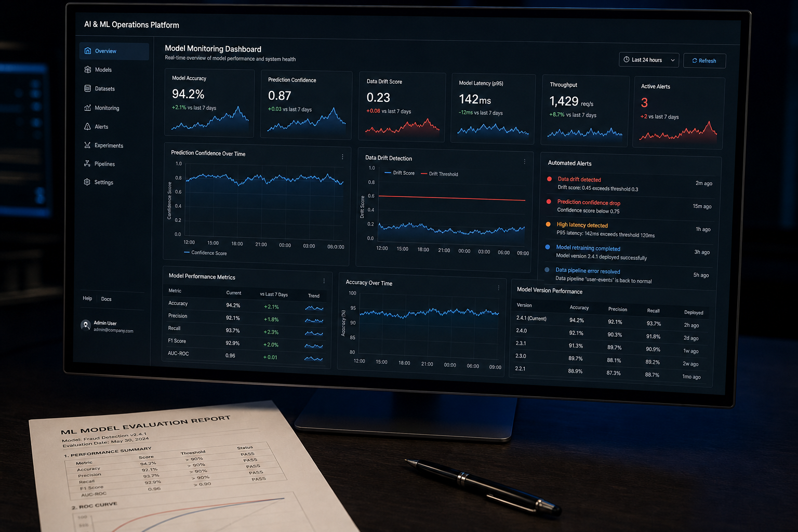Open Model Performance Metrics options menu
The height and width of the screenshot is (532, 798).
[324, 281]
